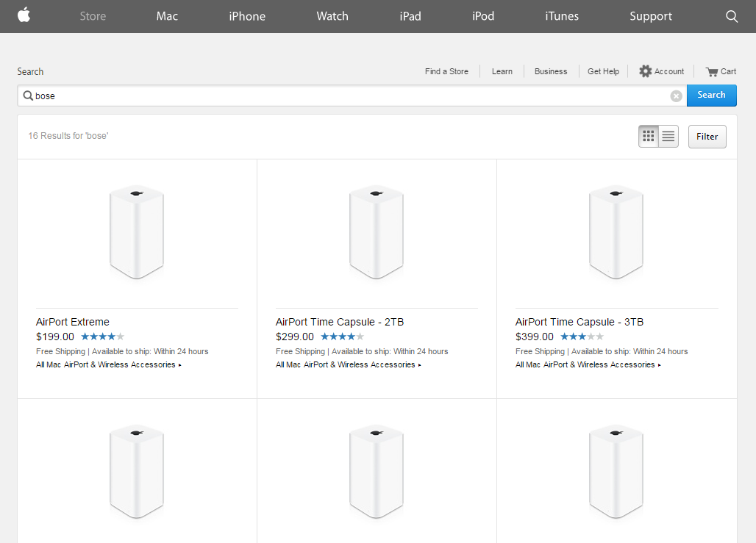Open the magnifier search icon in the top bar
The image size is (756, 543).
click(732, 16)
